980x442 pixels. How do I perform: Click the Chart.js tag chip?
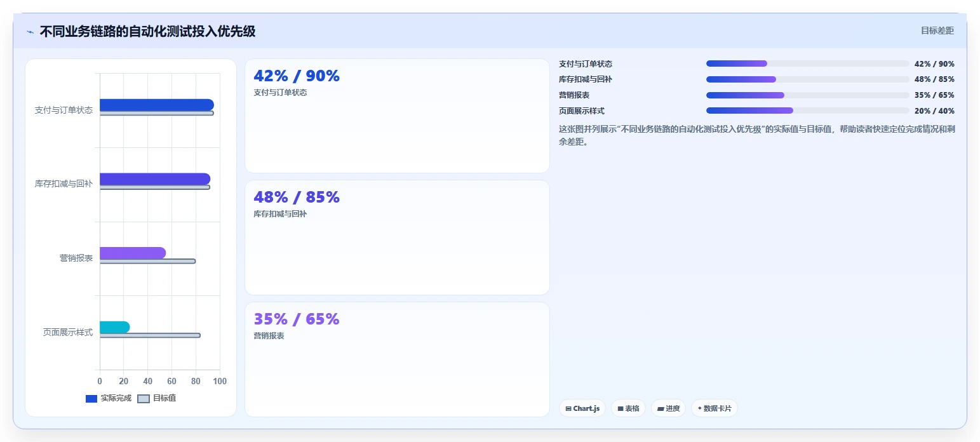pyautogui.click(x=582, y=408)
